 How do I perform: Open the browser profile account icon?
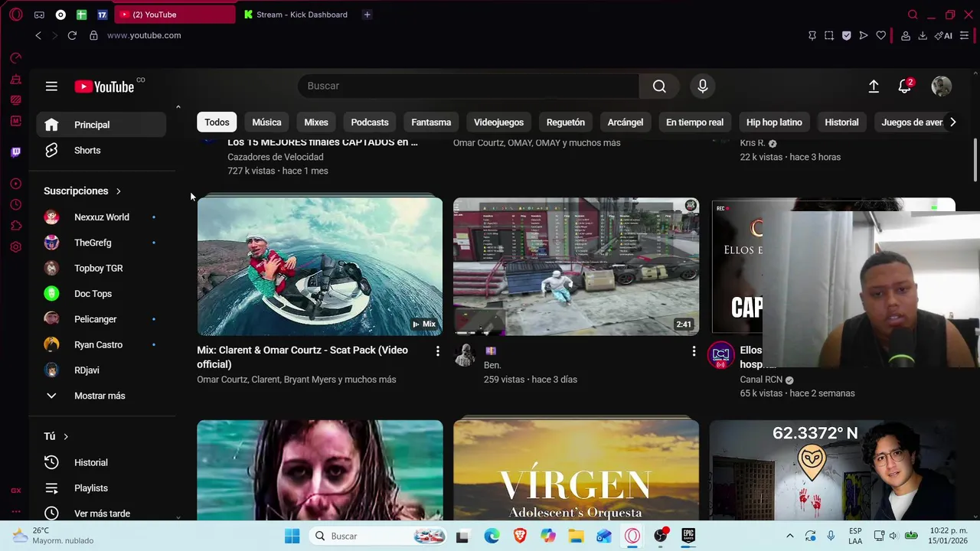point(906,35)
